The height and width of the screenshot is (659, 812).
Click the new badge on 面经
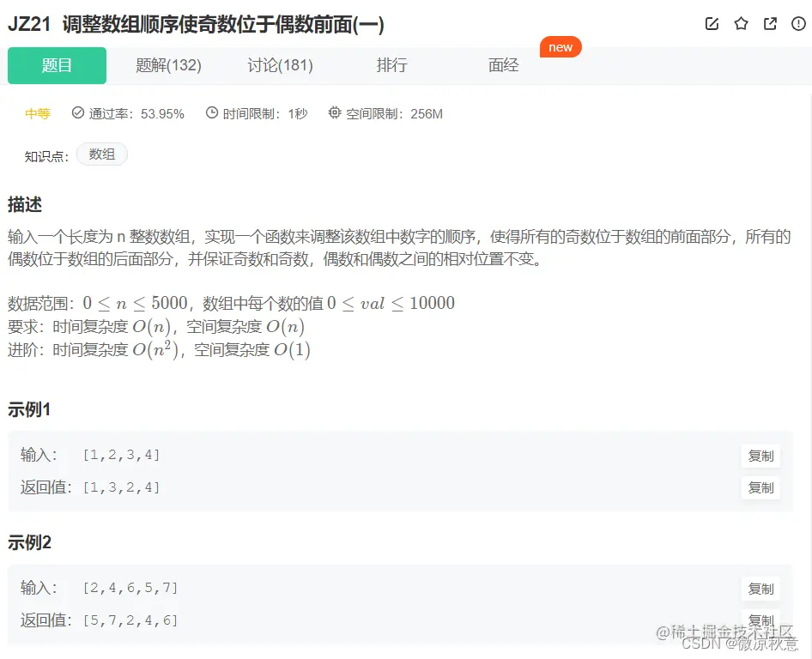pos(561,47)
